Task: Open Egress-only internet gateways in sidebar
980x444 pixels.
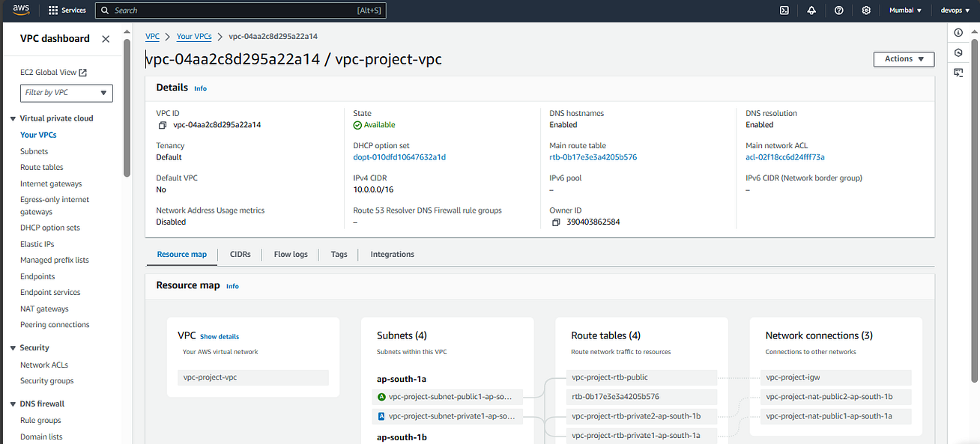Action: [55, 206]
